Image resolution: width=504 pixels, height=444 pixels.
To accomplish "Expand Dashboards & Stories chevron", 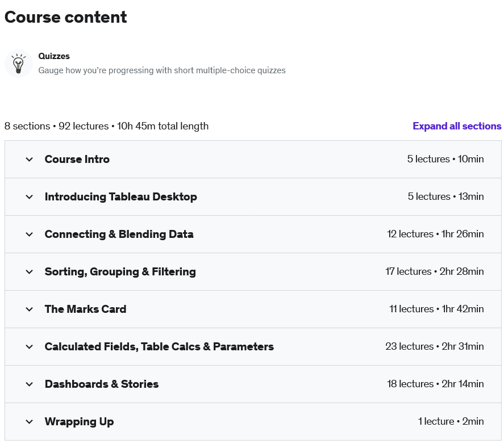I will coord(29,384).
